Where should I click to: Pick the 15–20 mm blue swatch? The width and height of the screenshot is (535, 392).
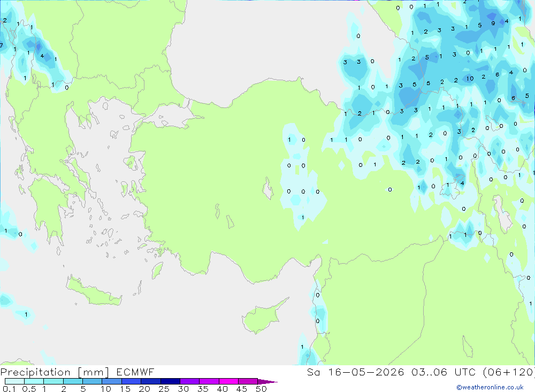pyautogui.click(x=132, y=381)
